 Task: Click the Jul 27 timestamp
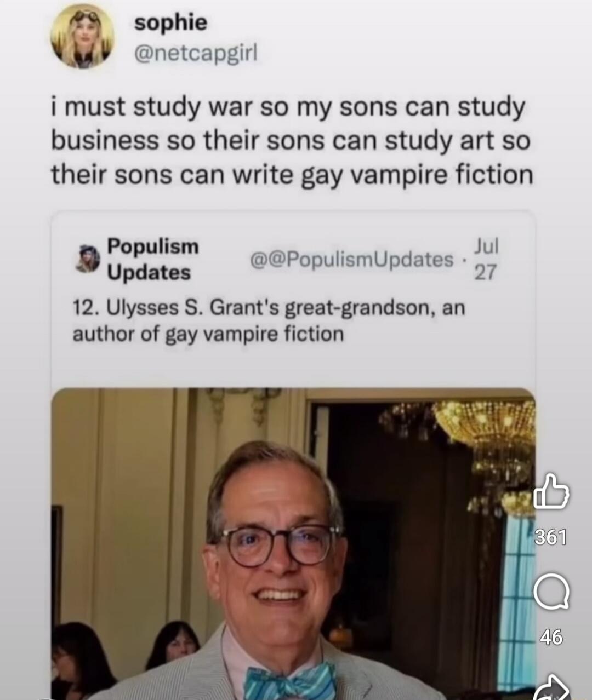tap(486, 259)
